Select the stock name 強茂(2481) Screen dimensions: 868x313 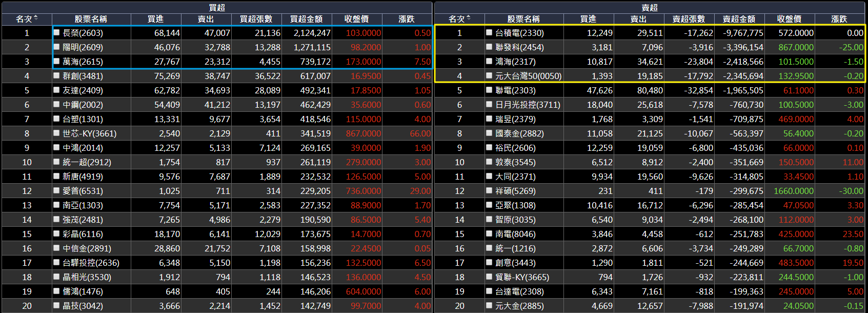pyautogui.click(x=83, y=220)
